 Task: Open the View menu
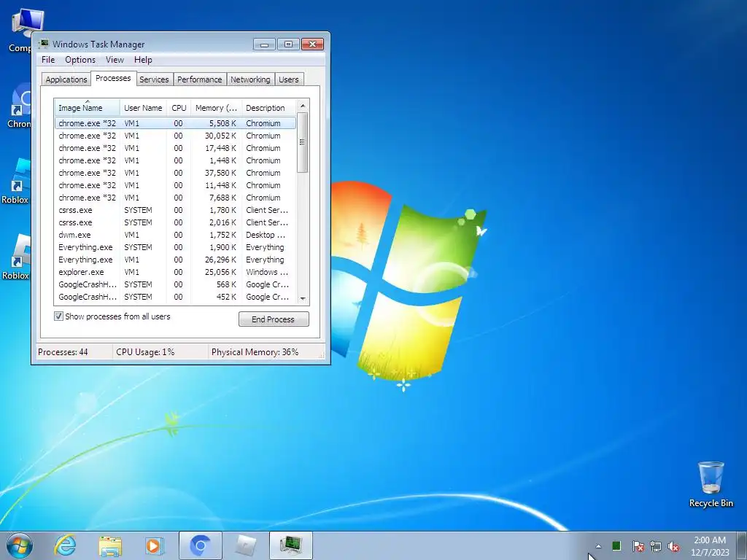[x=115, y=60]
